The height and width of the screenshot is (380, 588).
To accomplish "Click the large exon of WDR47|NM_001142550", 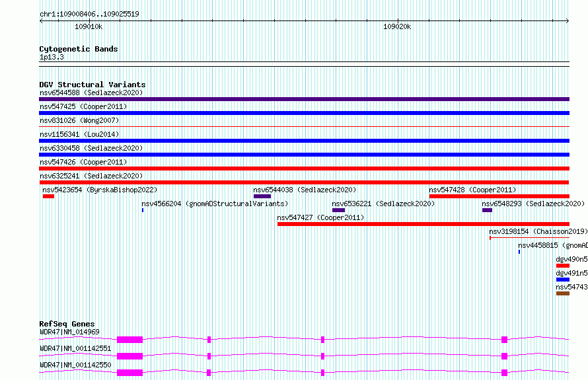I will click(129, 373).
